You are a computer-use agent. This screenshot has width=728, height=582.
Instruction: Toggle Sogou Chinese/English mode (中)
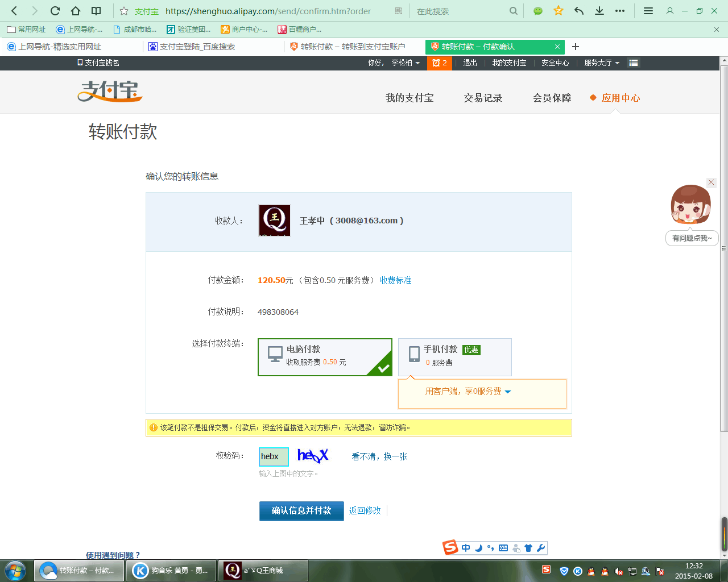[x=466, y=548]
